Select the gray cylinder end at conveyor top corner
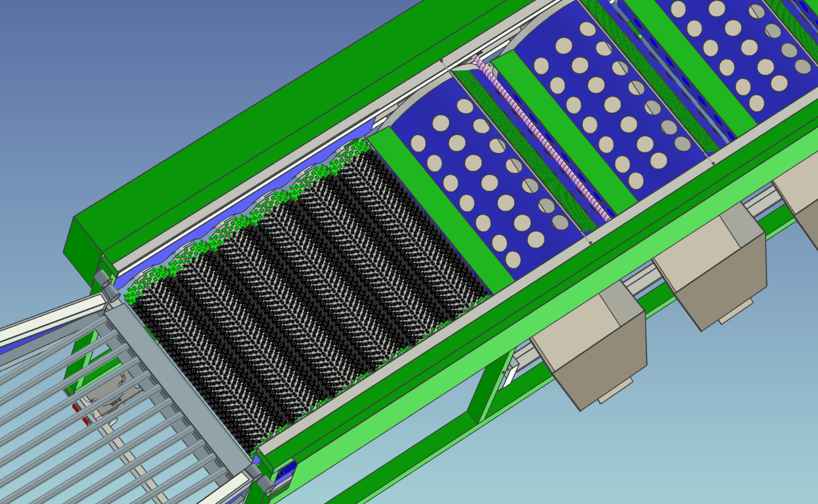This screenshot has width=818, height=504. [101, 279]
